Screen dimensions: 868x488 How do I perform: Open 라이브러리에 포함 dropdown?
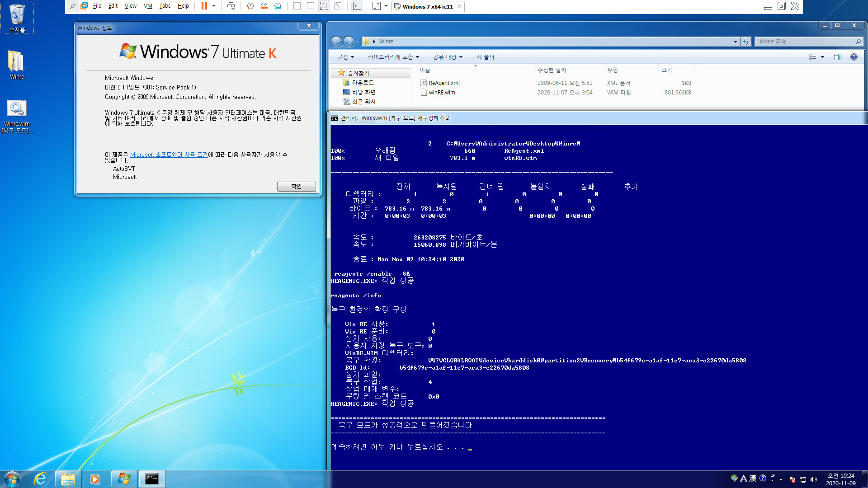[393, 57]
